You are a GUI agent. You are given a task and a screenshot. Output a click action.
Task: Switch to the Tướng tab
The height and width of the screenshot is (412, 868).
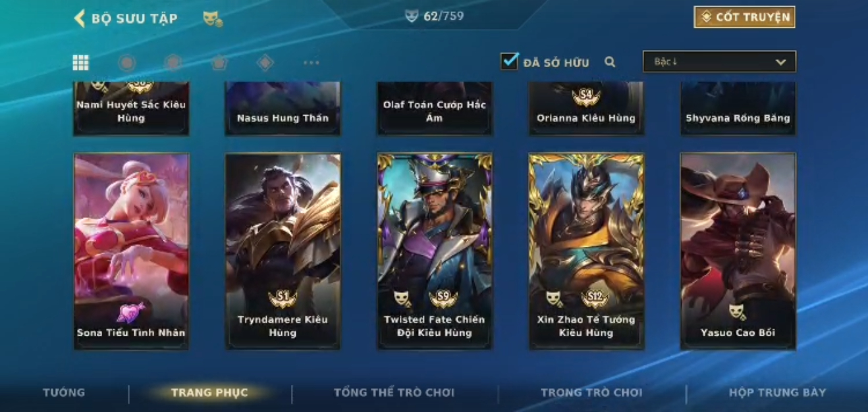tap(64, 392)
